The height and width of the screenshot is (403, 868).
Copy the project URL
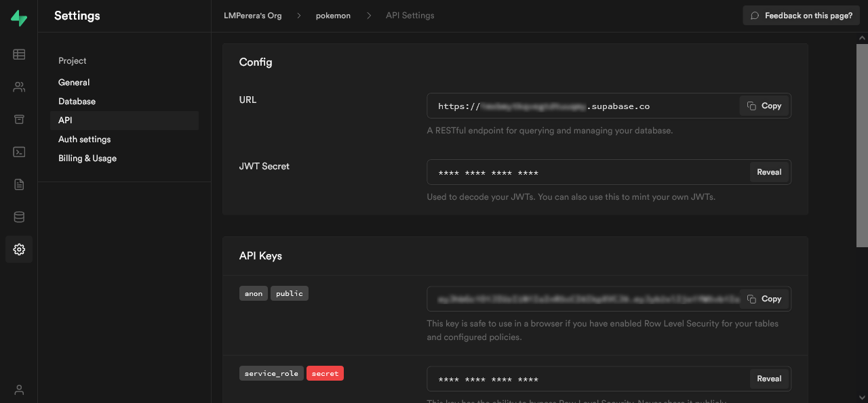tap(764, 106)
